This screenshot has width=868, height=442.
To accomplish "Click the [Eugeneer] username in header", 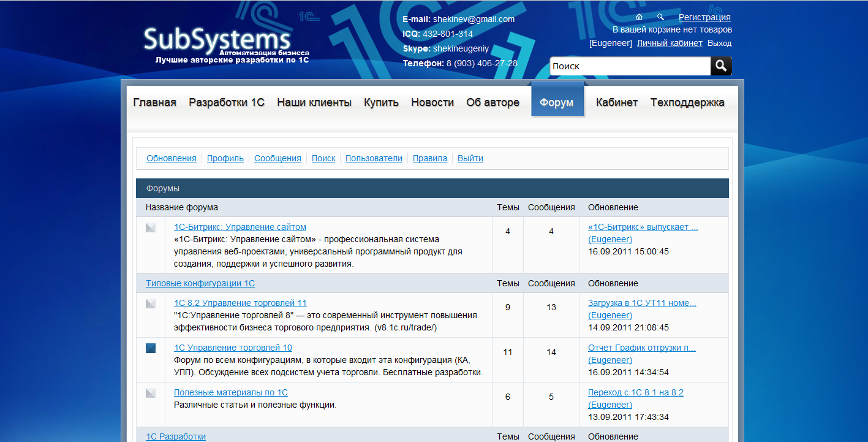I will point(611,43).
